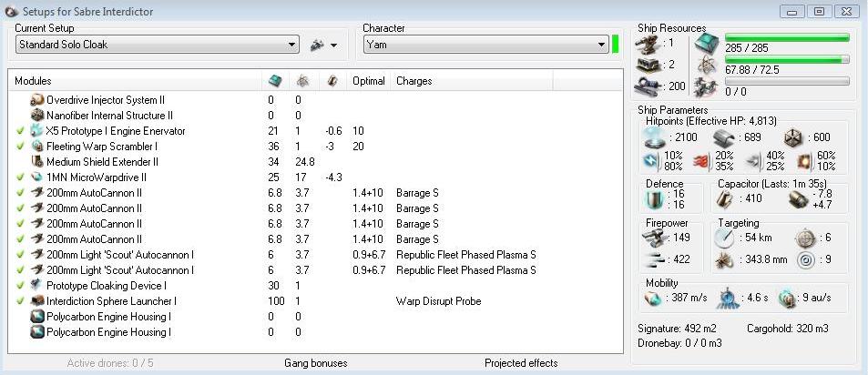Open Projected effects
868x375 pixels.
coord(521,363)
